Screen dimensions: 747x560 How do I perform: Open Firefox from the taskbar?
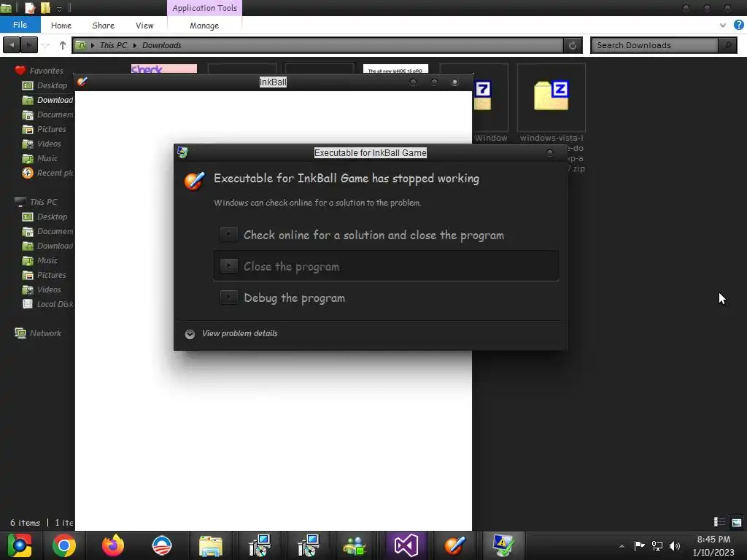point(113,545)
